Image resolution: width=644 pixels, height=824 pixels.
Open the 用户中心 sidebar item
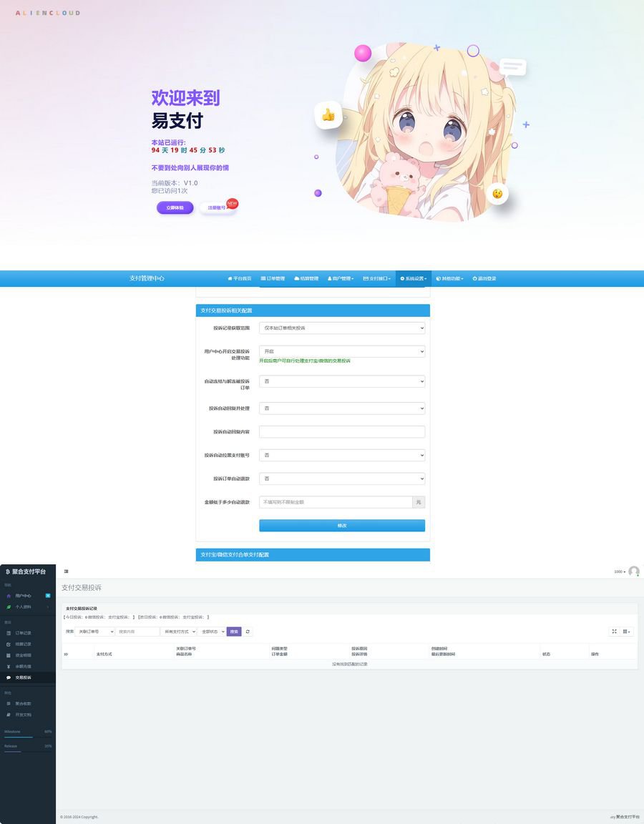[x=21, y=596]
